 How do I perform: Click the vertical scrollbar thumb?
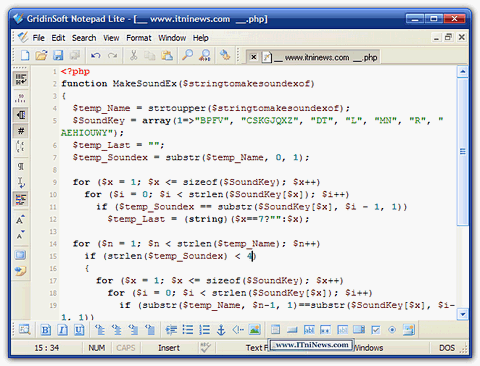coord(463,152)
